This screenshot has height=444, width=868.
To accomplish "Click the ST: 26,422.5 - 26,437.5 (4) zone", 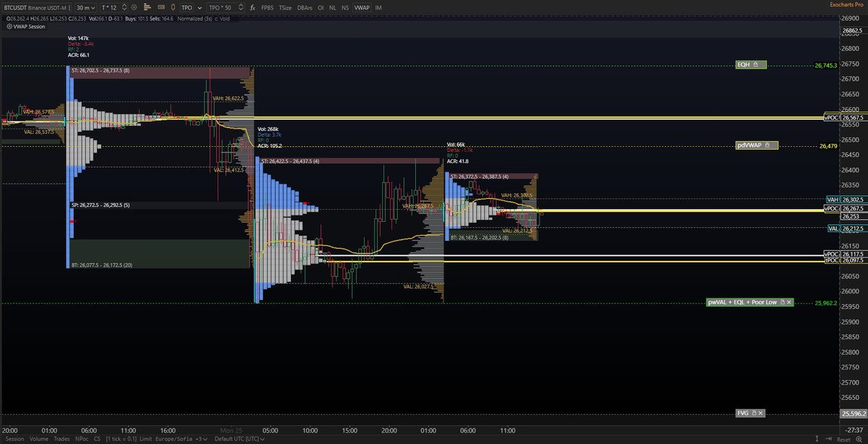I will pos(349,161).
